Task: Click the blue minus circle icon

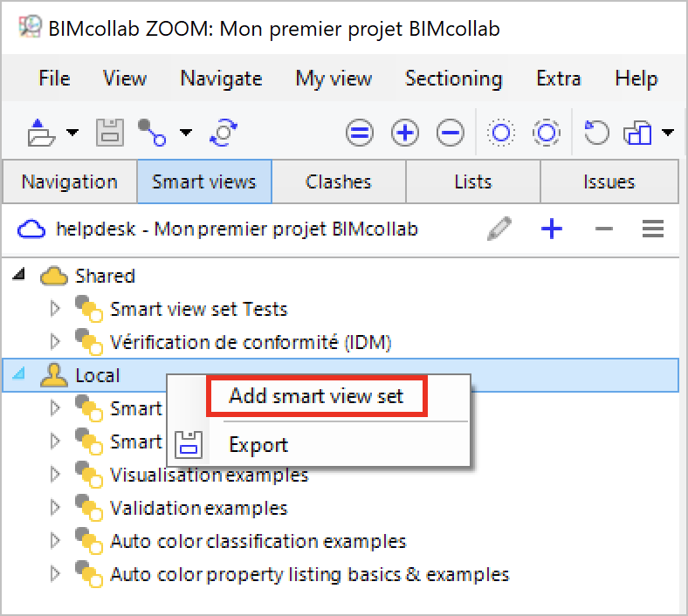Action: tap(451, 133)
